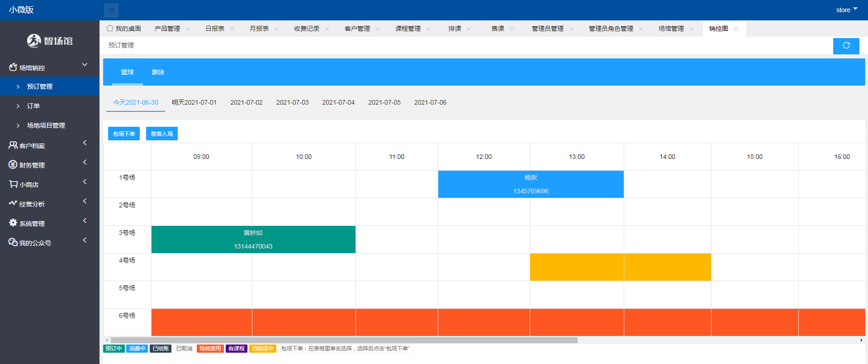Click the 散客入场 button

[162, 134]
